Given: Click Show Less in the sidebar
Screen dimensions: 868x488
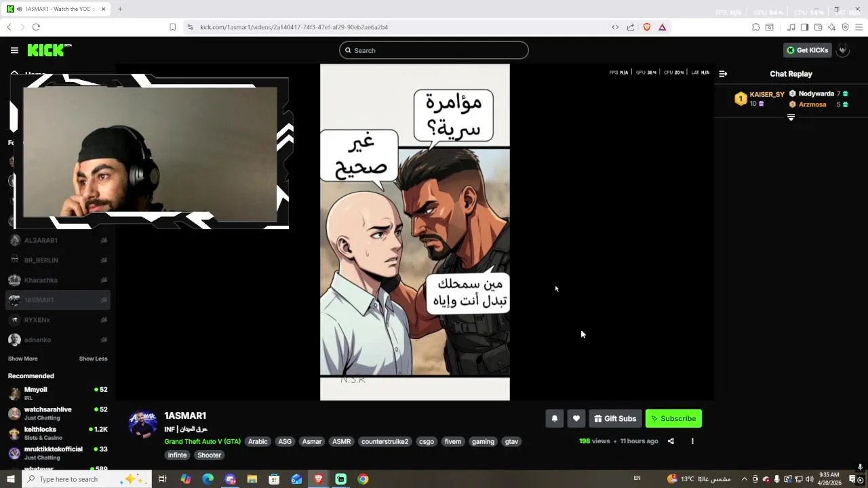Looking at the screenshot, I should [x=94, y=359].
